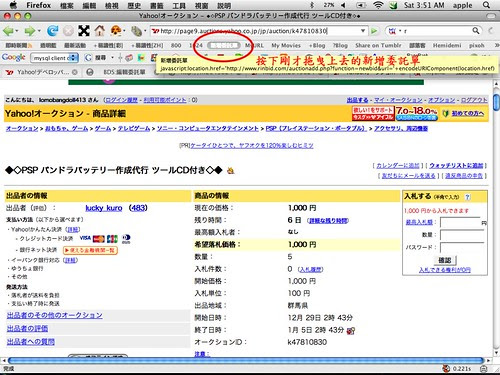This screenshot has height=375, width=500.
Task: Open the Firefox application menu
Action: pyautogui.click(x=39, y=5)
